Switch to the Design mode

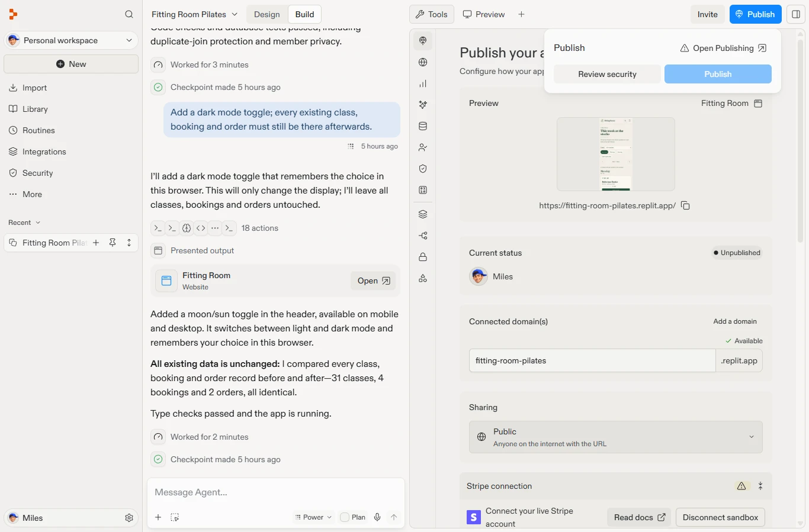point(267,14)
